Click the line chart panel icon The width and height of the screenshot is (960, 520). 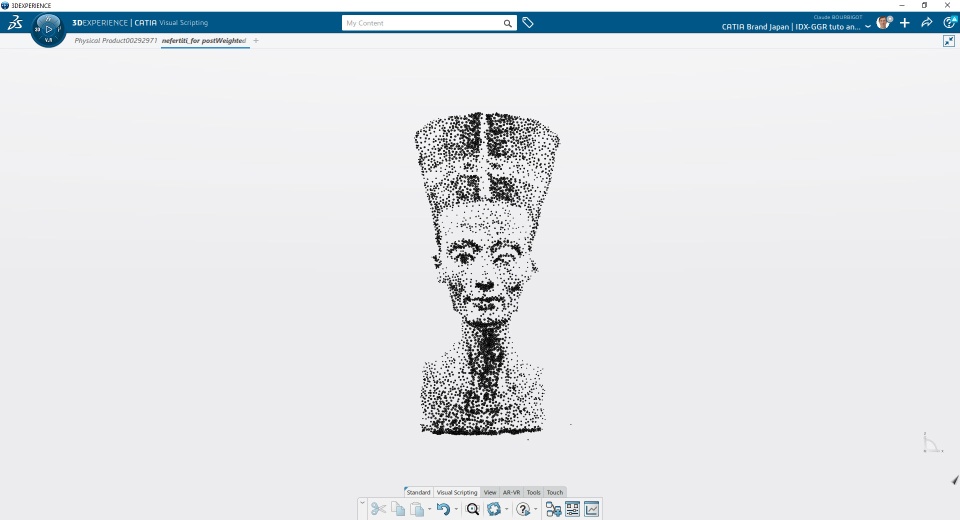click(x=592, y=509)
